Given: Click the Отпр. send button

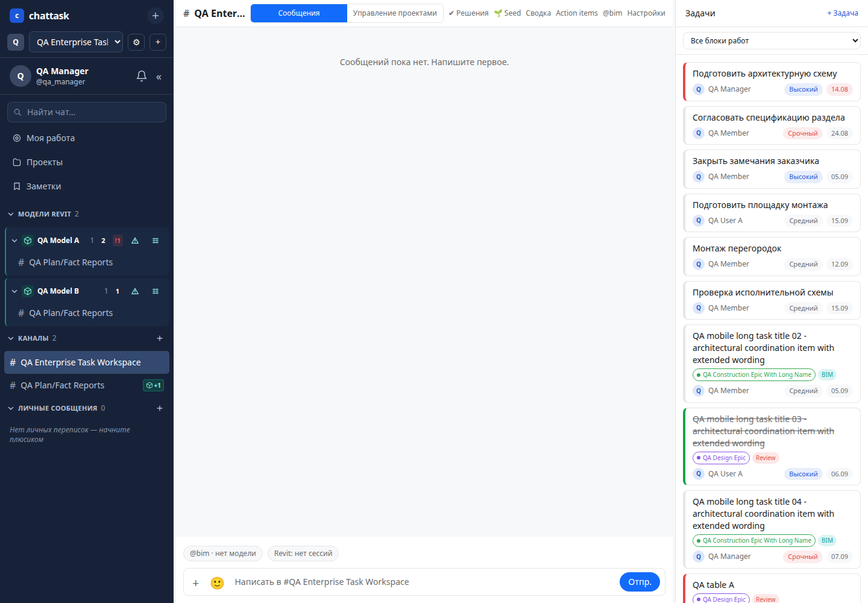Looking at the screenshot, I should [x=640, y=582].
